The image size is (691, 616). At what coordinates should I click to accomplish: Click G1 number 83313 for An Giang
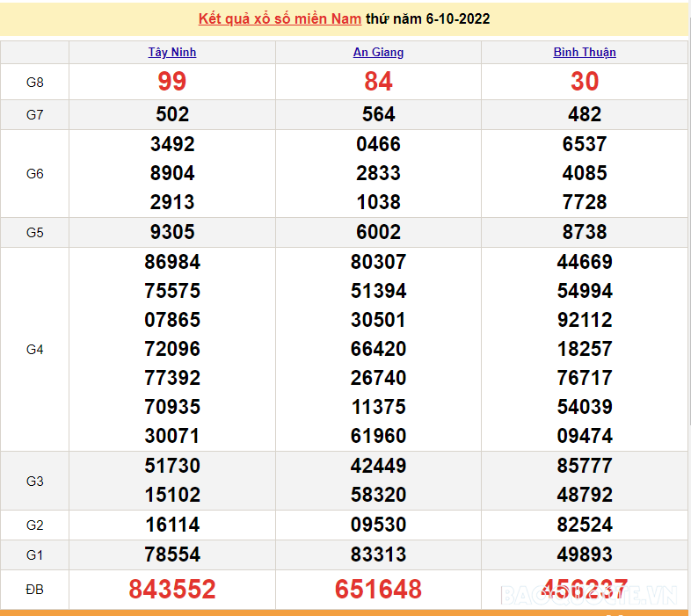click(x=378, y=554)
